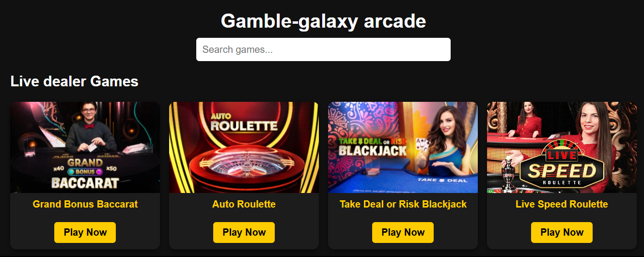Click the Gamble-galaxy arcade site heading
The height and width of the screenshot is (257, 644).
323,21
